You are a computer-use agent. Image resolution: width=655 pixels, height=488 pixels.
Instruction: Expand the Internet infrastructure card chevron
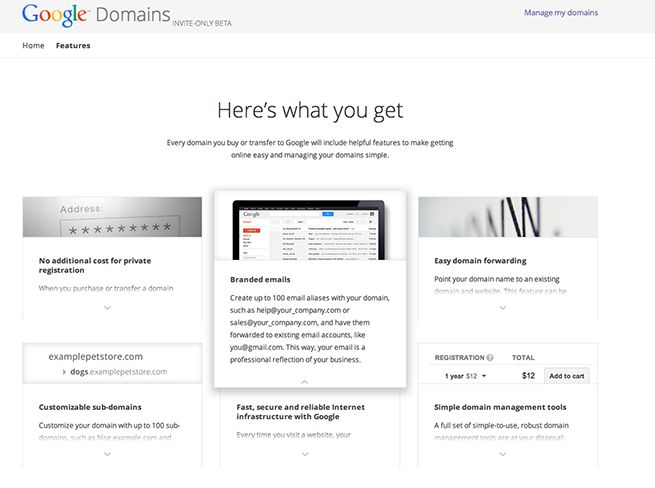click(305, 454)
